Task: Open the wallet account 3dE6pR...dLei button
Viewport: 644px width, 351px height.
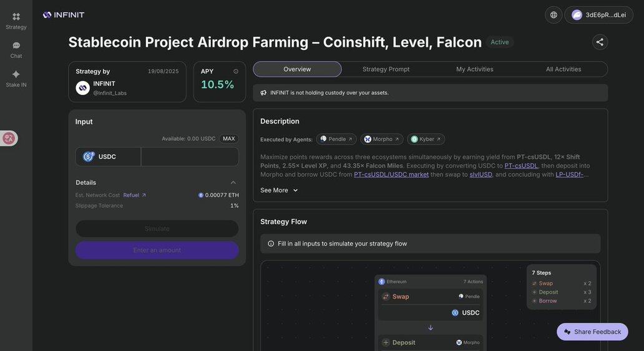Action: click(599, 15)
